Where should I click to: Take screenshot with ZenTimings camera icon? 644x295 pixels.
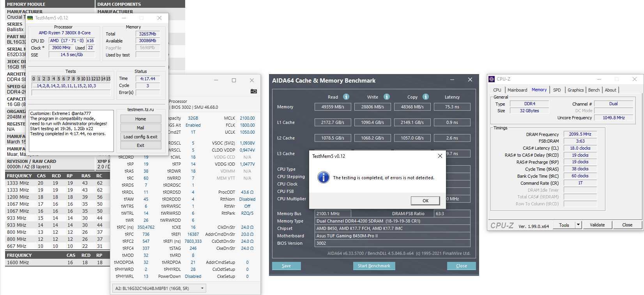(253, 91)
